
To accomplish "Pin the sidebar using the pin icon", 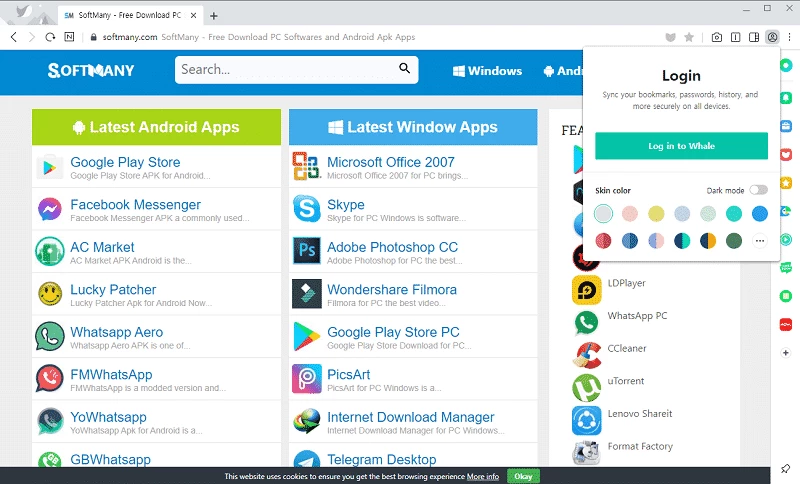I will click(787, 468).
